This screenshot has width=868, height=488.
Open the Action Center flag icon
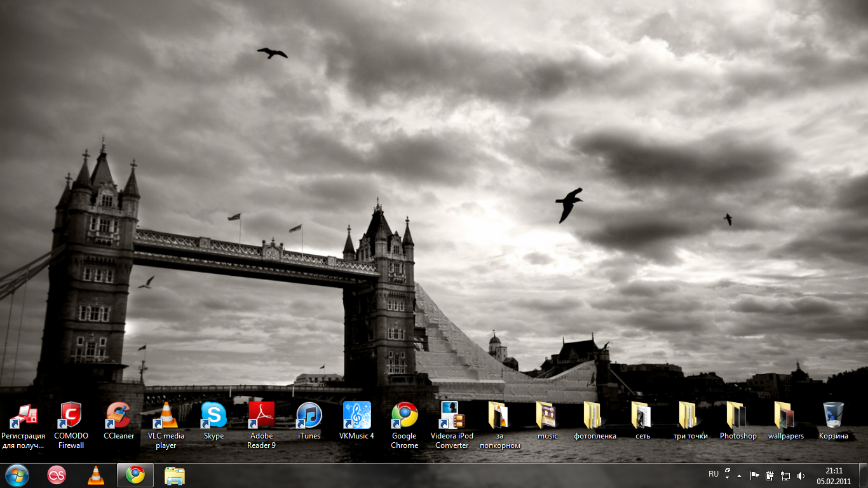[x=755, y=475]
